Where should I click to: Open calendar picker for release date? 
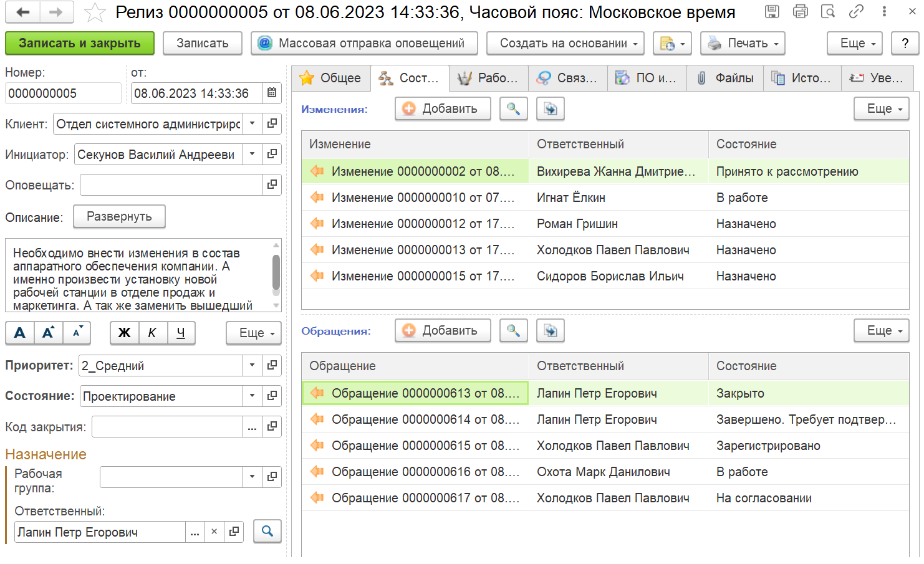click(272, 93)
